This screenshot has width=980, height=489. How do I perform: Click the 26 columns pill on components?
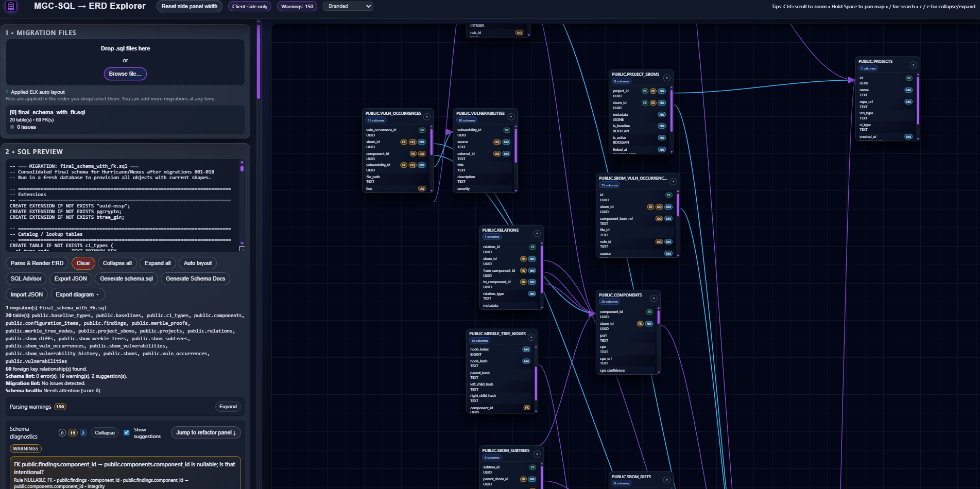610,302
